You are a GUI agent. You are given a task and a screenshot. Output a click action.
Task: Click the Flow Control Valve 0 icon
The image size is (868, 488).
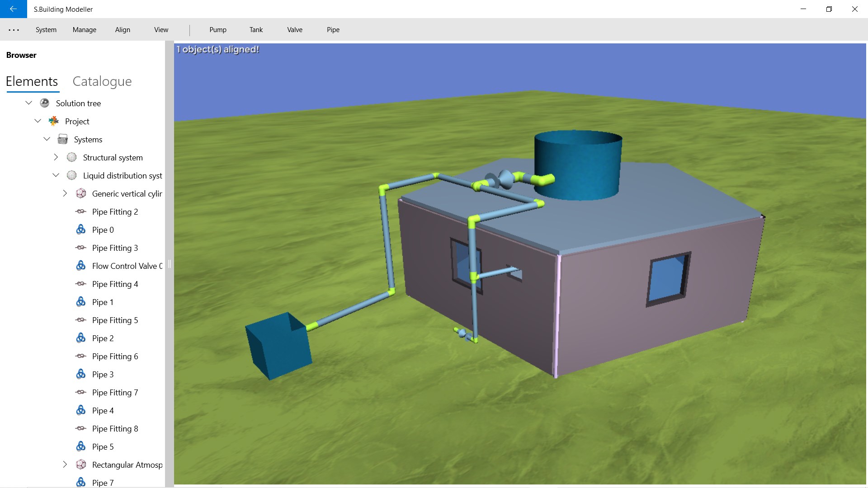coord(80,266)
